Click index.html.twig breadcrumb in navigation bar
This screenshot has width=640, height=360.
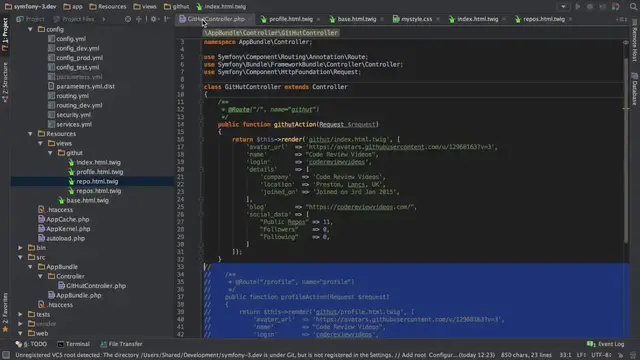[221, 7]
